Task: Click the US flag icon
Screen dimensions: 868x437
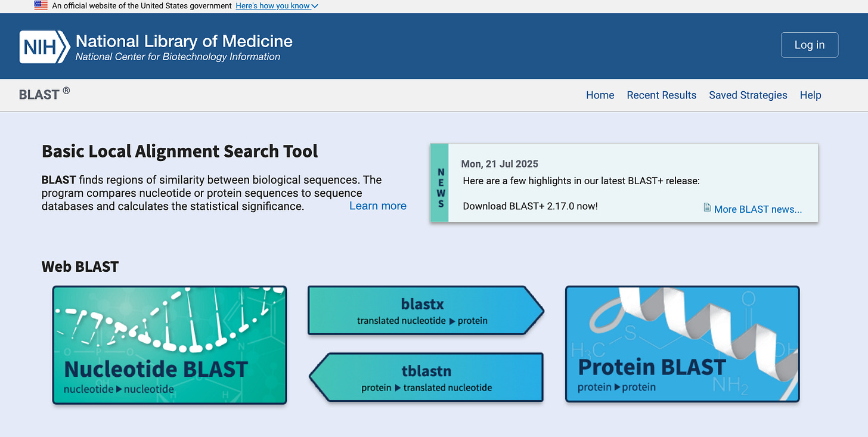Action: (x=41, y=5)
